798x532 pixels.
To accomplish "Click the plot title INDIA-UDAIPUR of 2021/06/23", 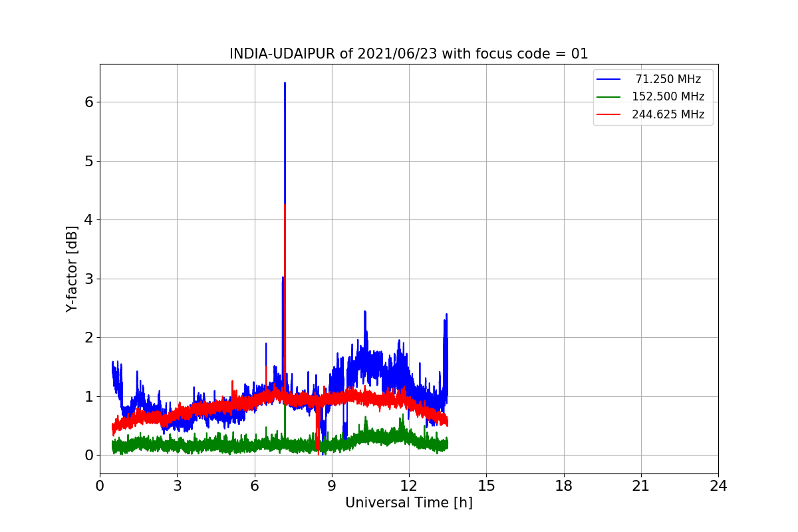I will click(x=408, y=54).
